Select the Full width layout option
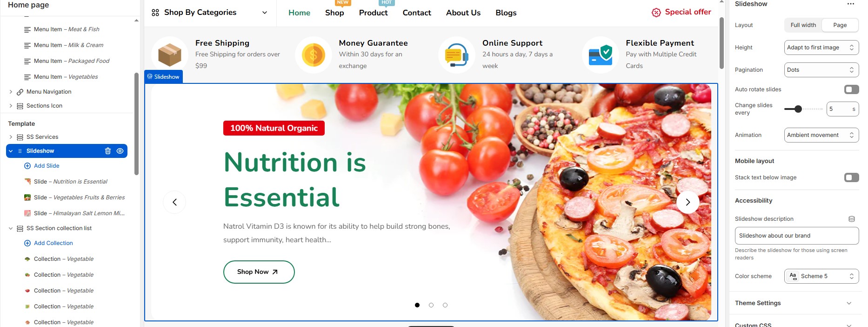 803,25
